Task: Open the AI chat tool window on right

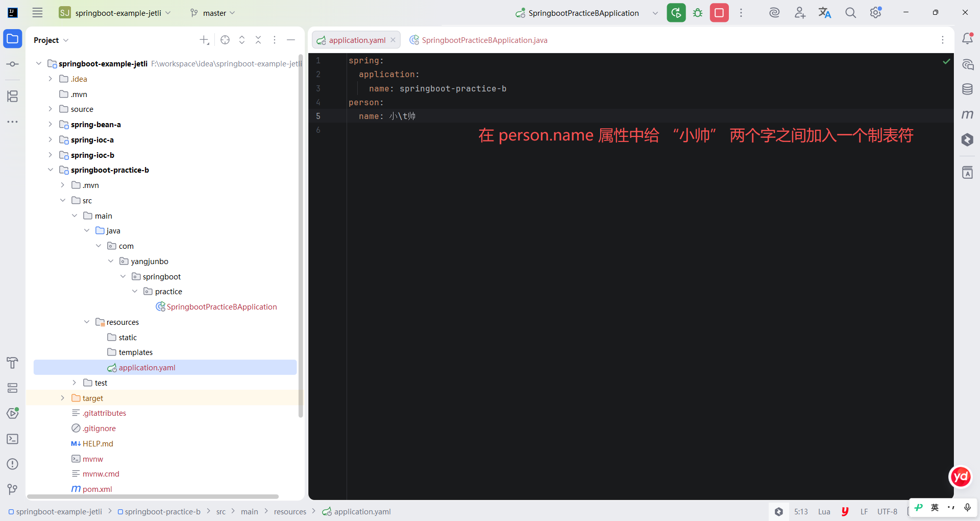Action: [x=967, y=64]
